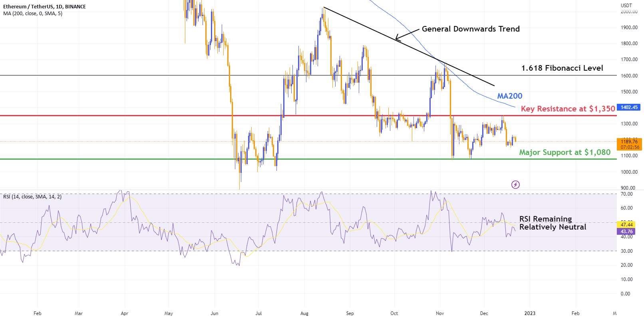
Task: Click the 10.00 RSI axis label
Action: click(x=626, y=279)
